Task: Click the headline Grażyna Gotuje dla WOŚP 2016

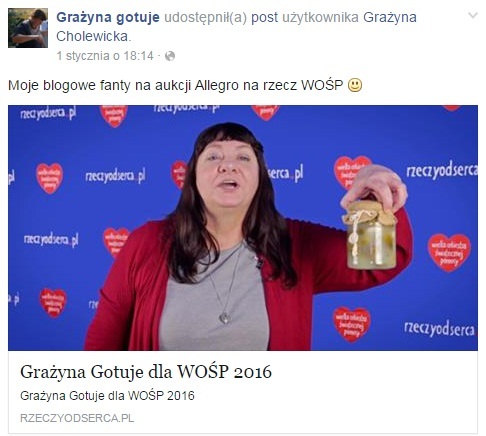Action: [x=146, y=372]
